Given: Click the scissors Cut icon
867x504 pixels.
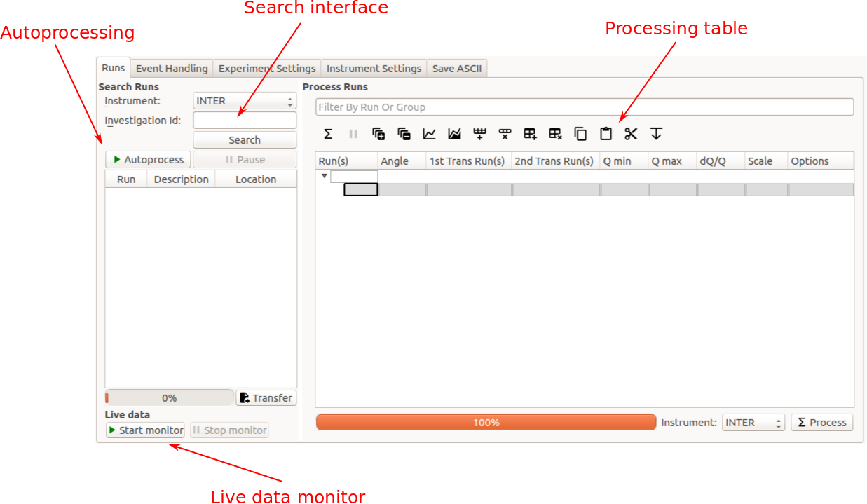Looking at the screenshot, I should [631, 134].
